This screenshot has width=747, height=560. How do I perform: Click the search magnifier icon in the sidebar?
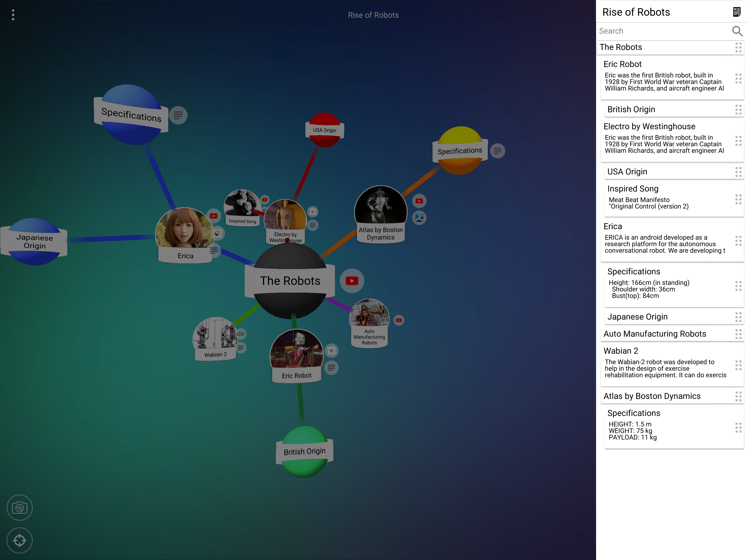coord(737,31)
